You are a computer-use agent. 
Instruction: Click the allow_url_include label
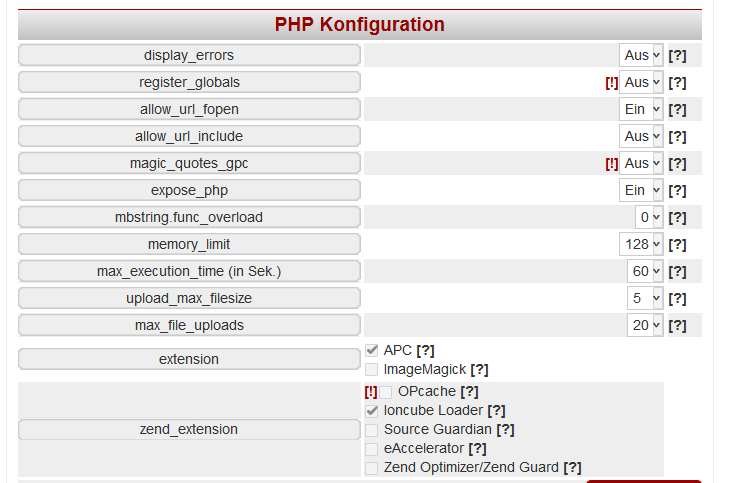pos(189,137)
